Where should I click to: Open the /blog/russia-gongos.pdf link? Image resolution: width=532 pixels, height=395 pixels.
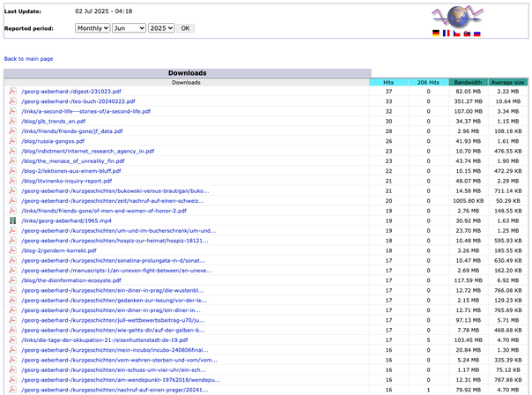[x=53, y=141]
